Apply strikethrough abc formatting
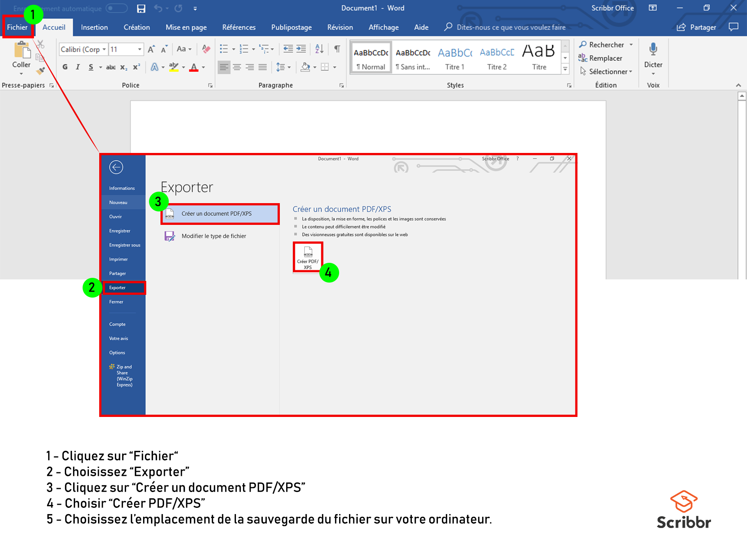The height and width of the screenshot is (560, 747). coord(111,67)
